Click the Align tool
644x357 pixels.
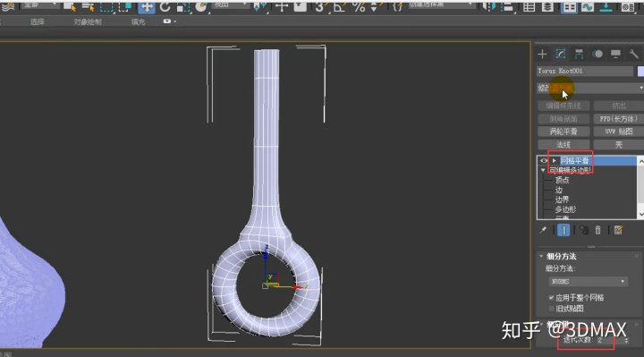508,7
